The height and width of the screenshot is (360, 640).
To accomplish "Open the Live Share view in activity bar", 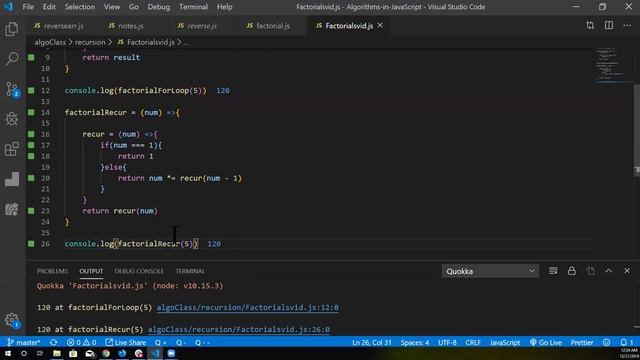I will pyautogui.click(x=12, y=209).
